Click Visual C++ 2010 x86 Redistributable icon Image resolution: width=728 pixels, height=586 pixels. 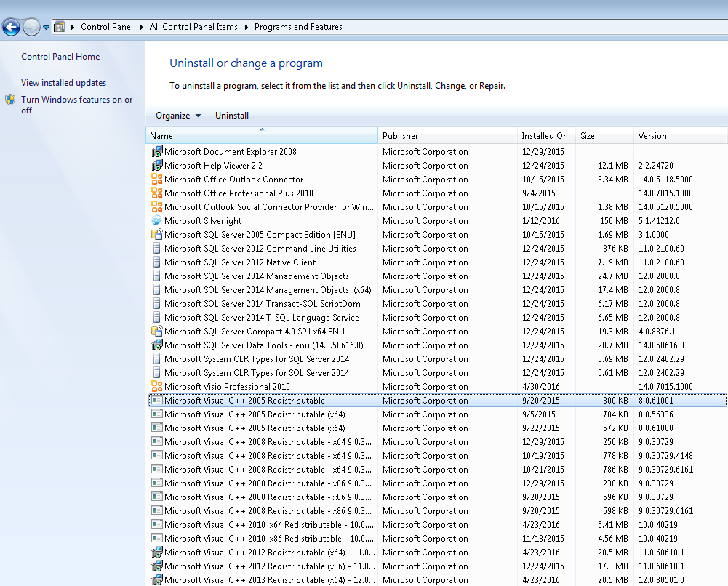point(157,538)
